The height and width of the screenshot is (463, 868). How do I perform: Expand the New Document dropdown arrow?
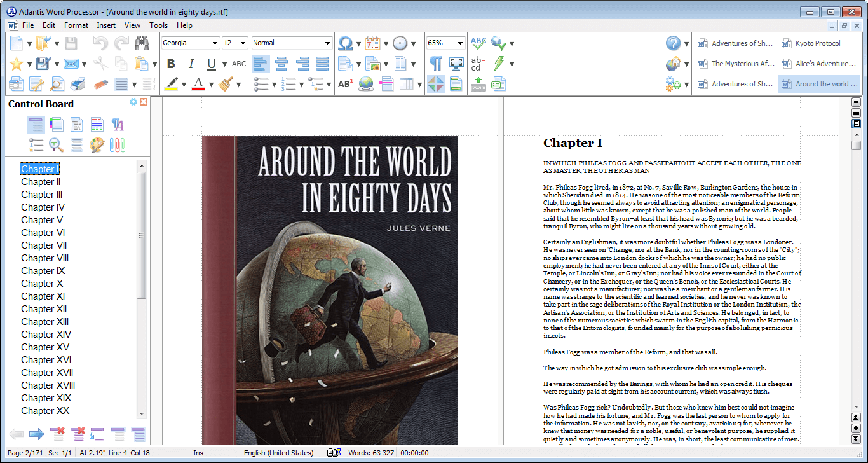pos(29,44)
